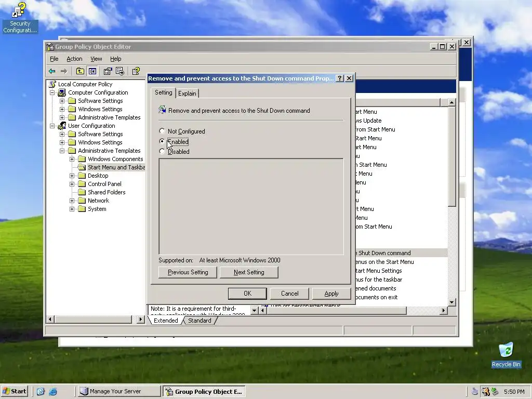The height and width of the screenshot is (399, 532).
Task: Expand the Control Panel tree node
Action: point(72,184)
